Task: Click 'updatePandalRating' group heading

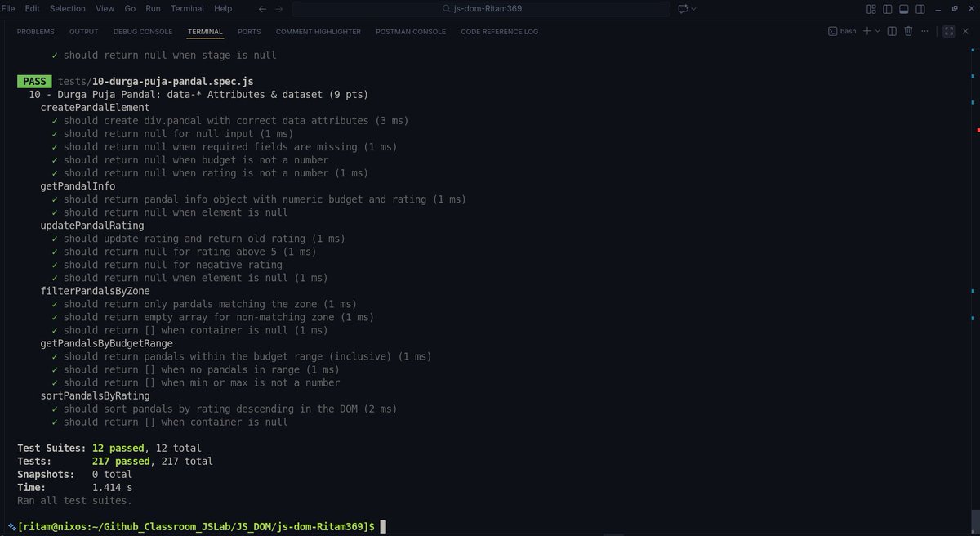Action: point(92,226)
